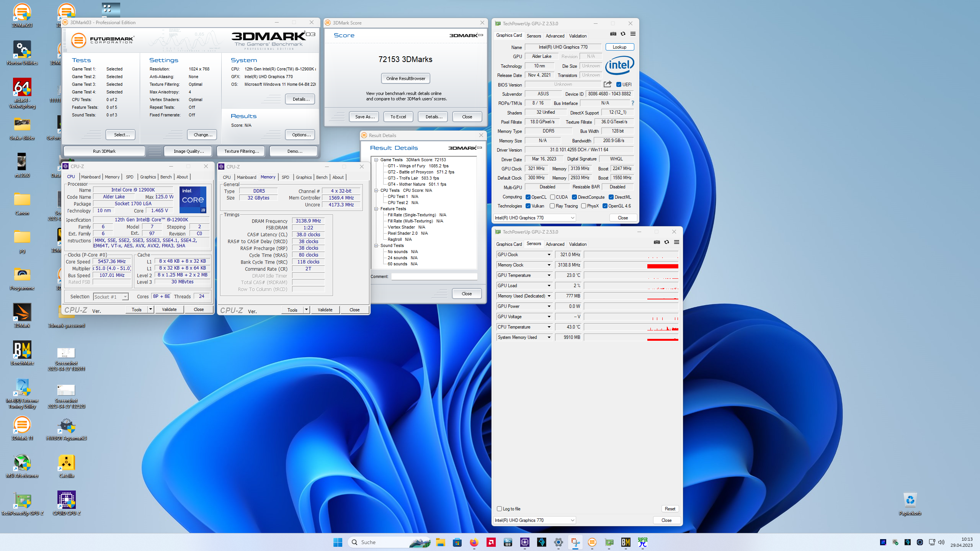
Task: Open aida64 Verknüpfung desktop icon
Action: tap(22, 93)
